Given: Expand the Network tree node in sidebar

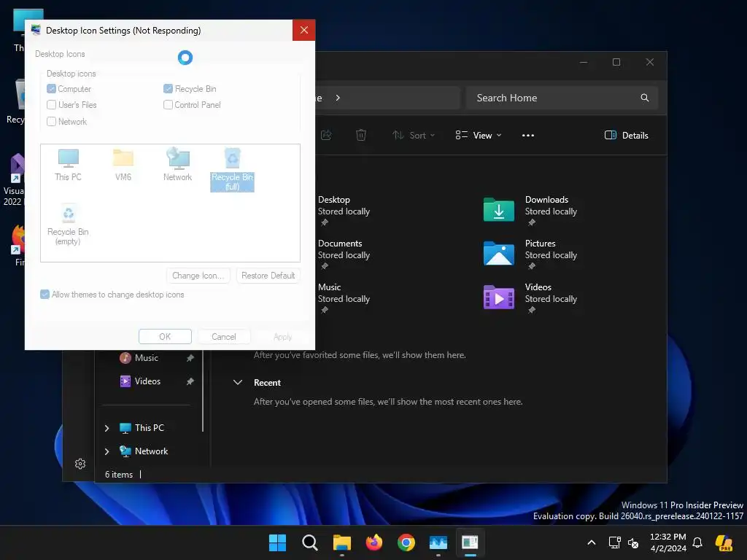Looking at the screenshot, I should point(107,451).
